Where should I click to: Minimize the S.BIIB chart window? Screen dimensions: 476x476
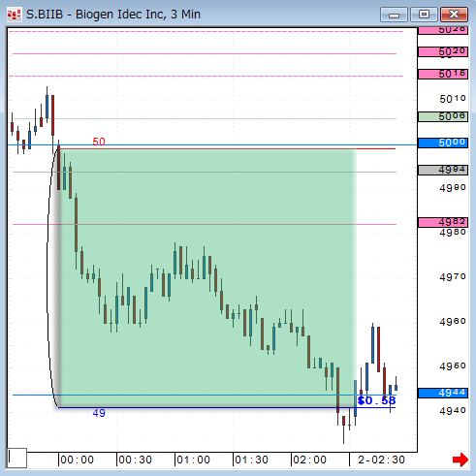click(394, 15)
